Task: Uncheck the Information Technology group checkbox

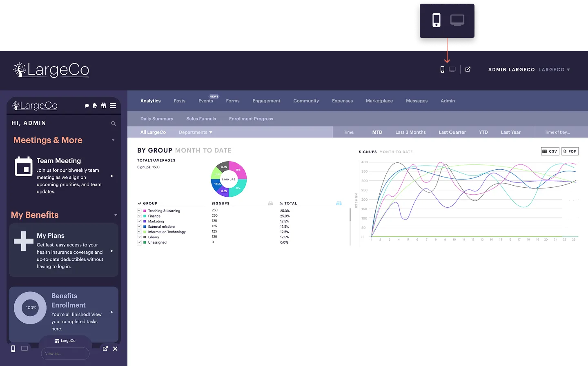Action: tap(139, 232)
